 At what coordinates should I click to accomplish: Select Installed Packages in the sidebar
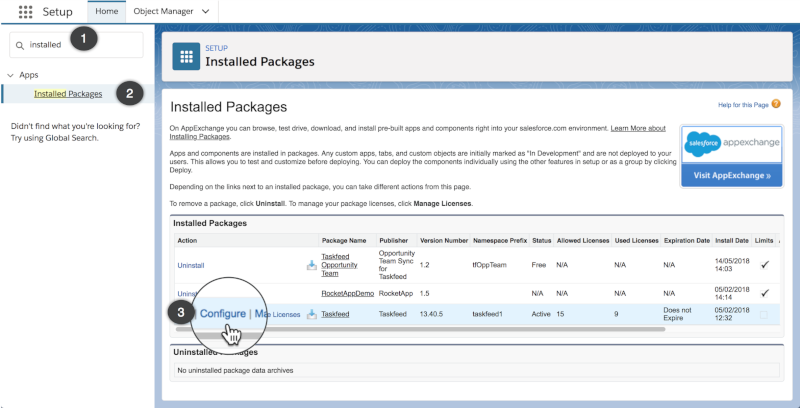(68, 94)
